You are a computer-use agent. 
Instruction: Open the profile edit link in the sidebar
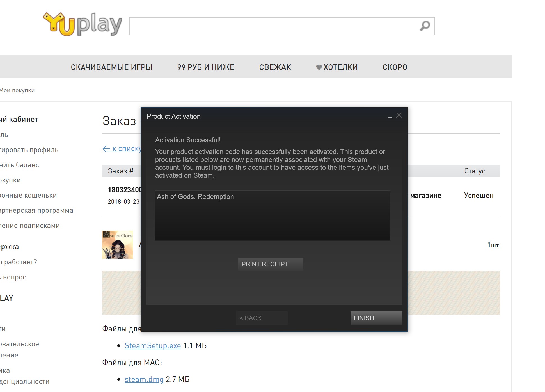29,150
